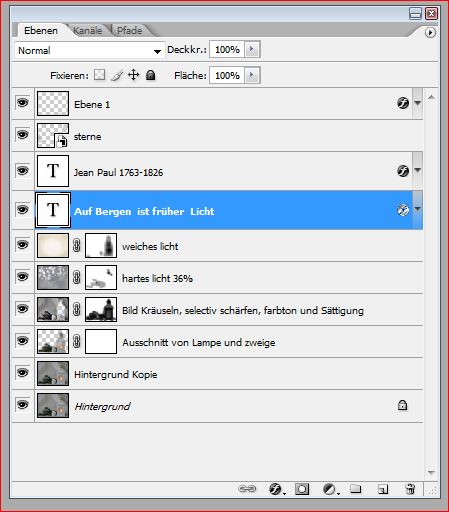Switch to the Pfade tab
Viewport: 449px width, 512px height.
(x=129, y=31)
